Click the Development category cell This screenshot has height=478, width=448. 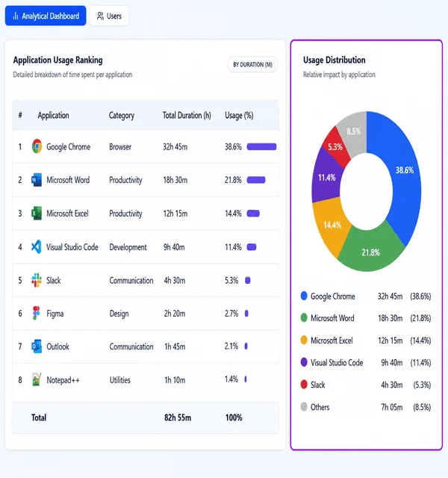(128, 247)
